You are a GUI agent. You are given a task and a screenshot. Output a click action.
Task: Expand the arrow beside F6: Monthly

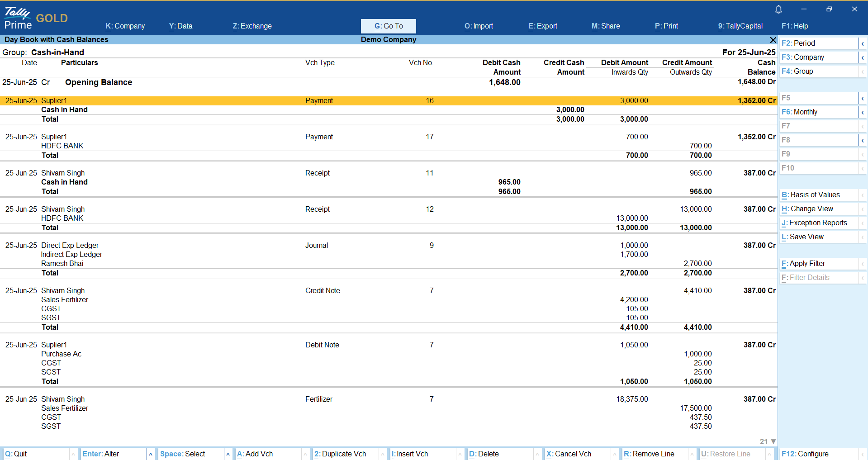point(863,112)
